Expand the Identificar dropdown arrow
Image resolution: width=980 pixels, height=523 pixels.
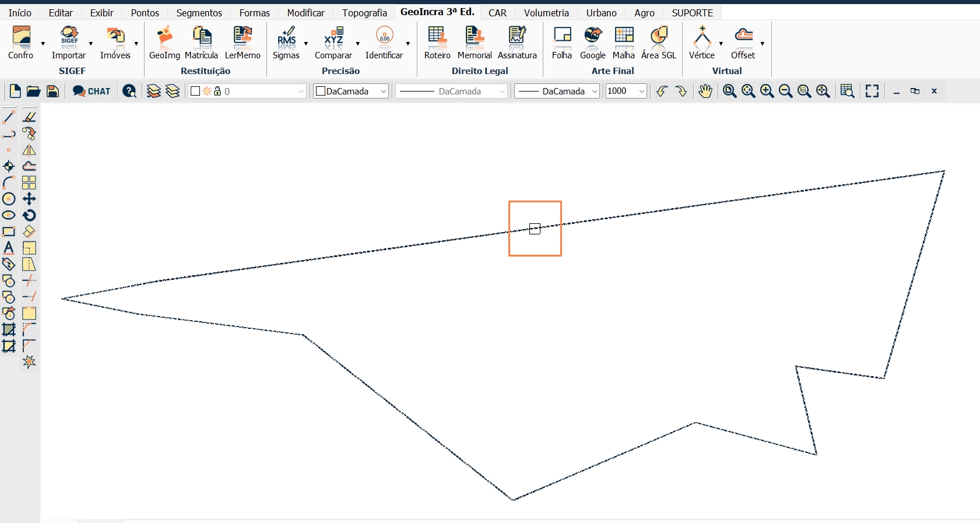pyautogui.click(x=408, y=44)
